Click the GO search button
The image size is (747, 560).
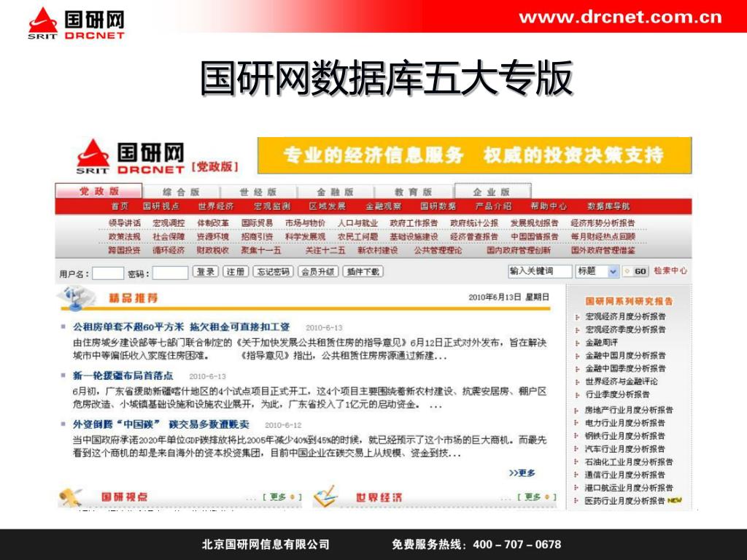click(x=635, y=271)
